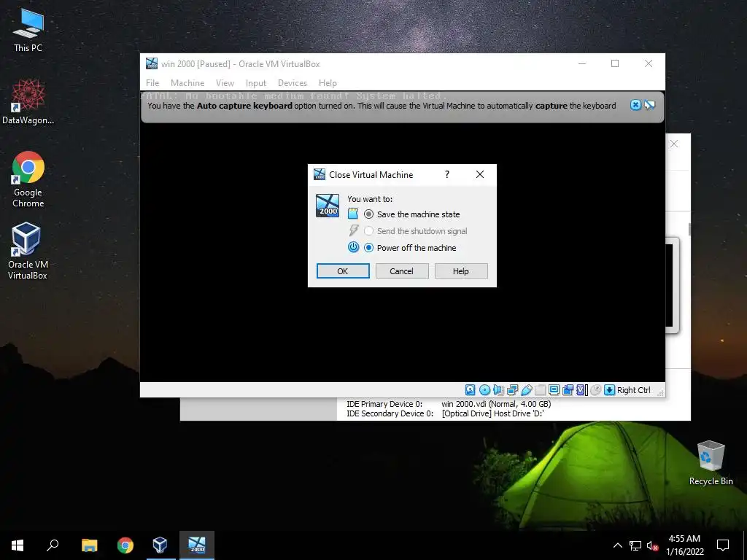Open the Recycle Bin desktop icon
This screenshot has width=747, height=560.
(x=711, y=463)
